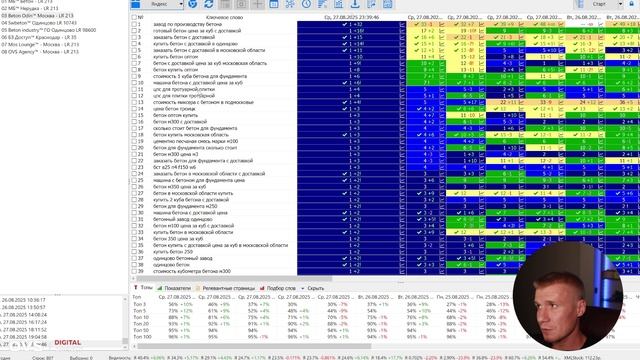
Task: Click the icon left of Старт
Action: (580, 4)
